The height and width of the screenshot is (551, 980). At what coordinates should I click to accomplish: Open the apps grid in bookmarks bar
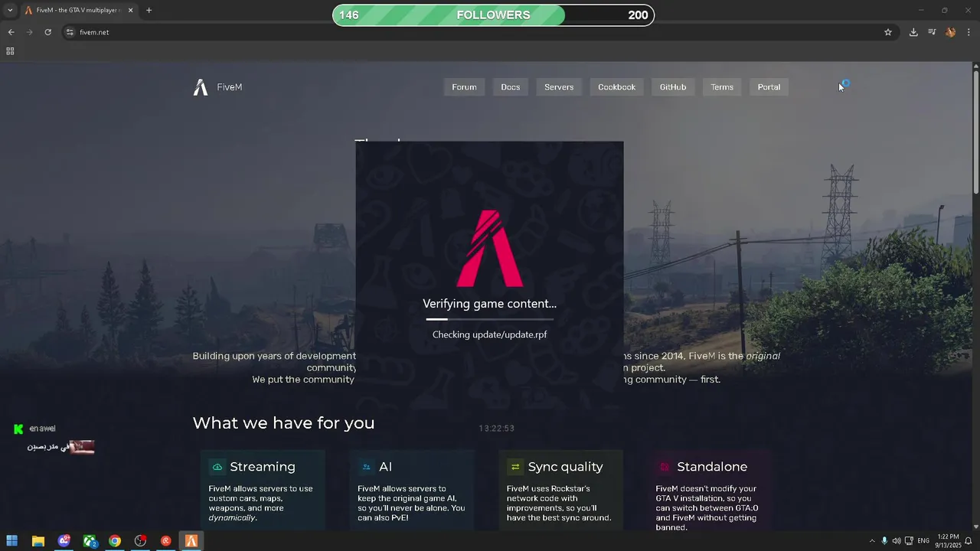pyautogui.click(x=10, y=51)
